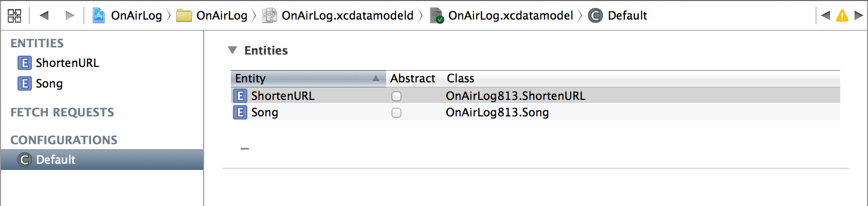
Task: Select the Song row in entities table
Action: [264, 112]
